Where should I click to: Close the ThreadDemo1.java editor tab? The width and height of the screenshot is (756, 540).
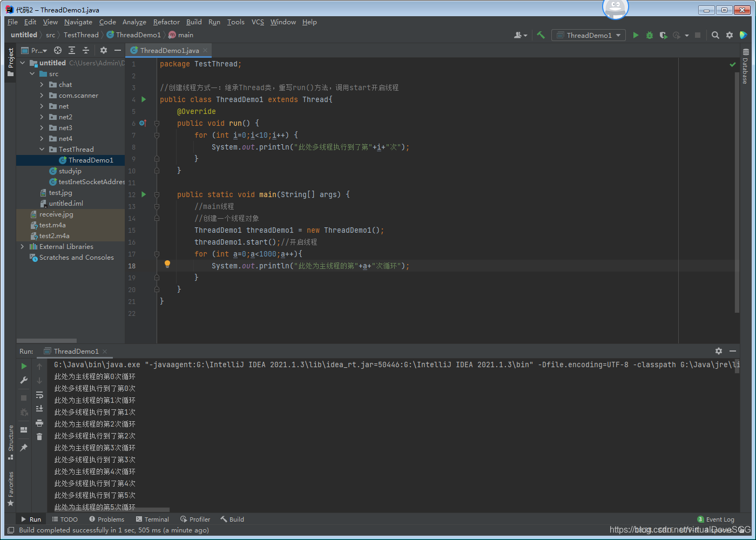(x=205, y=50)
